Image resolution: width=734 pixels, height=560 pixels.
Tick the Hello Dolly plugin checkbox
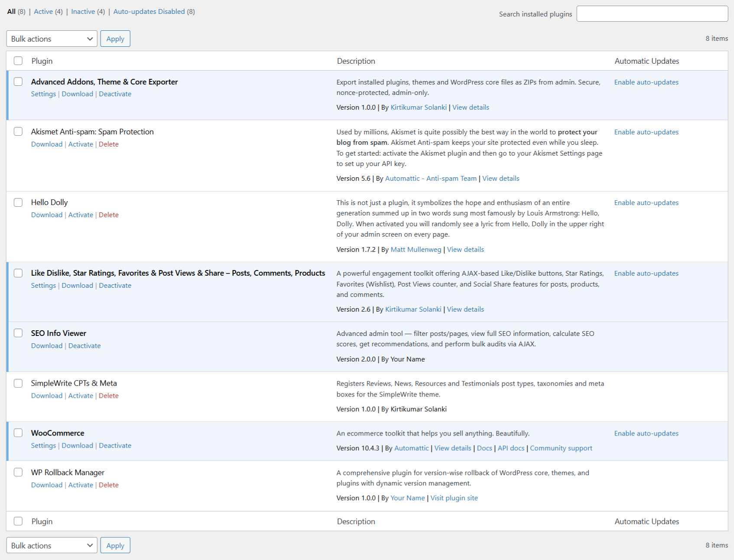pyautogui.click(x=18, y=202)
